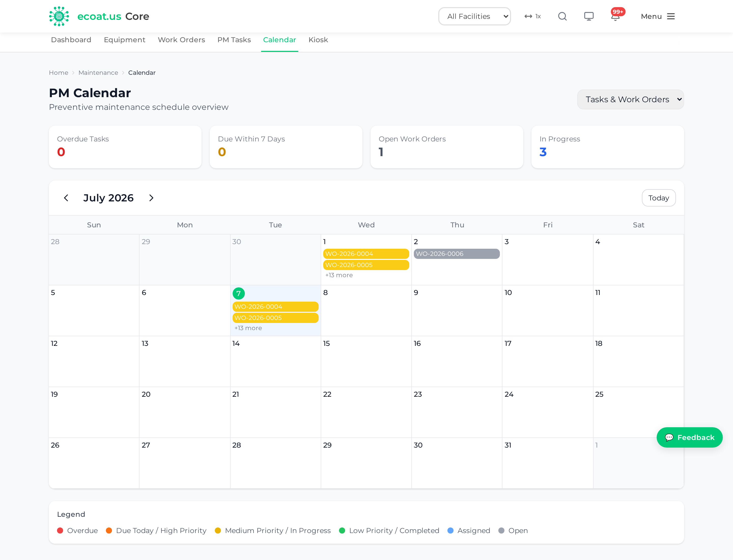
Task: Show '+13 more' entries on July 1
Action: [x=339, y=275]
